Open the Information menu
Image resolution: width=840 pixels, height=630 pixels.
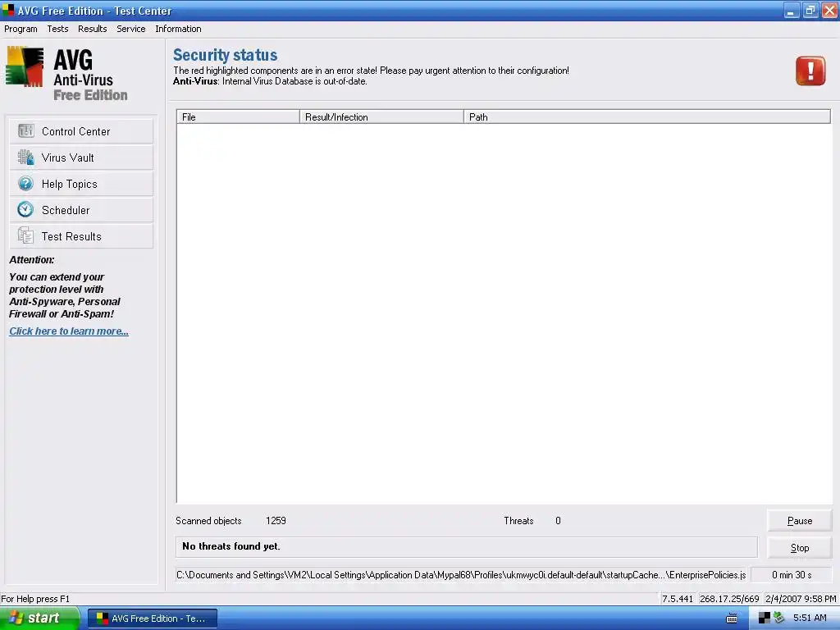(178, 29)
